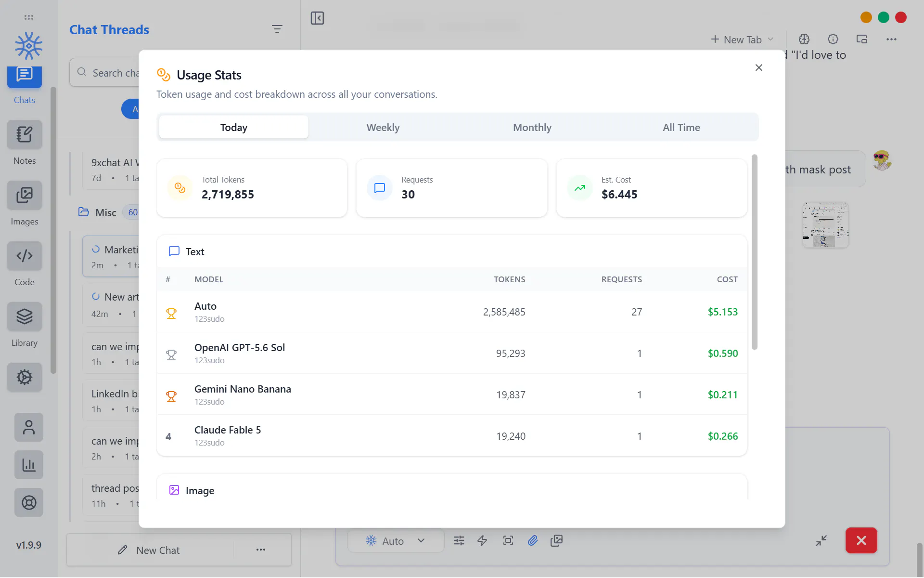Switch to the Today tab
This screenshot has width=924, height=578.
[234, 127]
